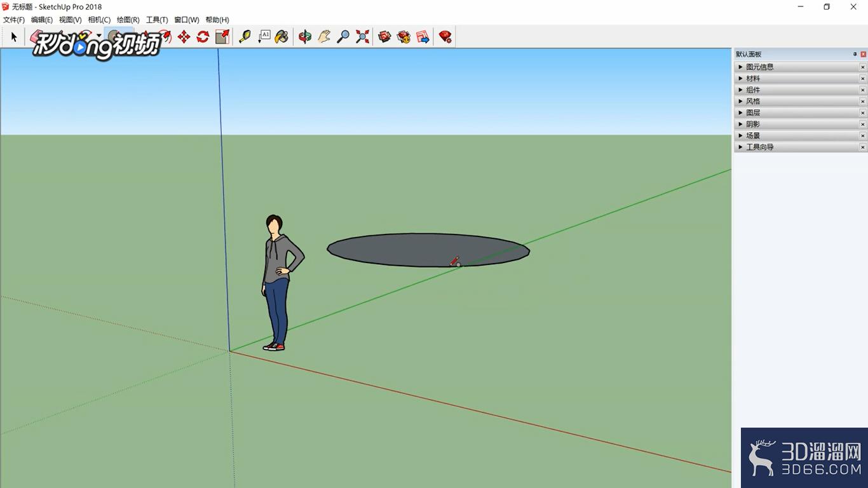Click the 默认面板 title text

click(x=749, y=54)
